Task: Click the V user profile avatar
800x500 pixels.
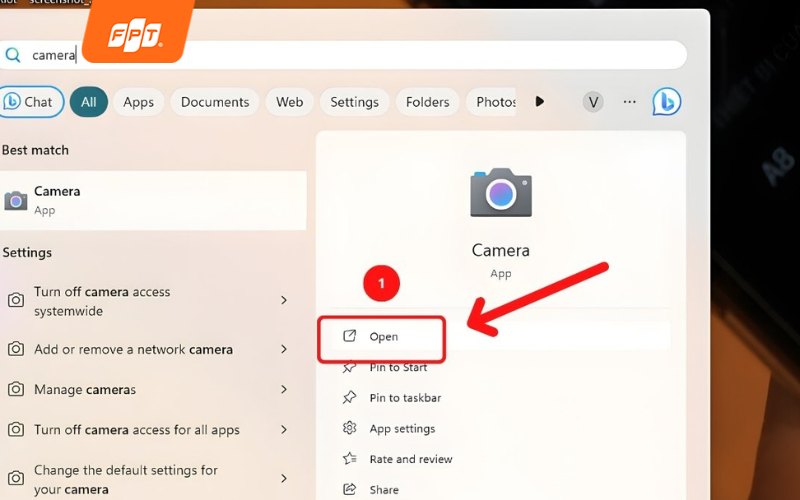Action: [593, 102]
